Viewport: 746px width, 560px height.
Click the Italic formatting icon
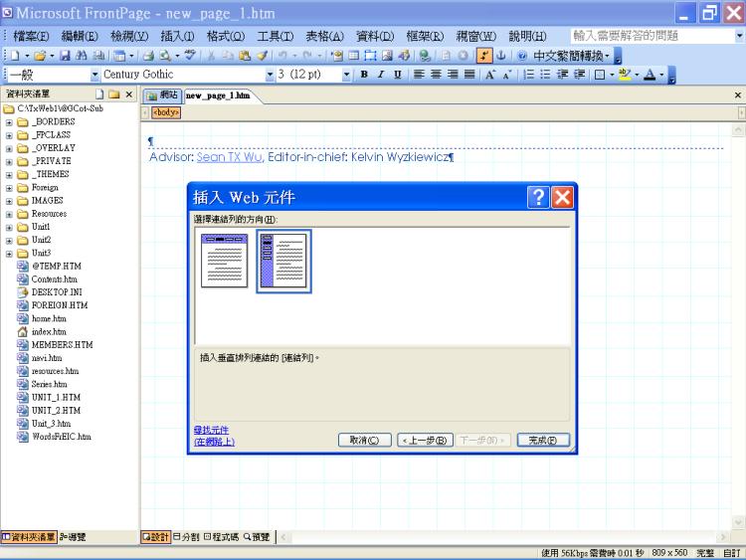click(380, 75)
